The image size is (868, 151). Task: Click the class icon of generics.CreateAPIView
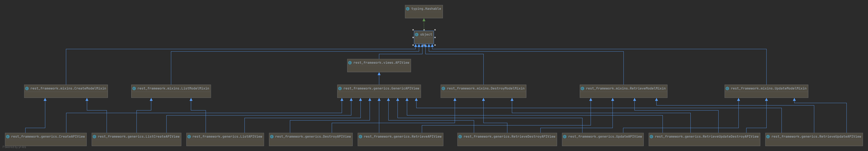8,137
